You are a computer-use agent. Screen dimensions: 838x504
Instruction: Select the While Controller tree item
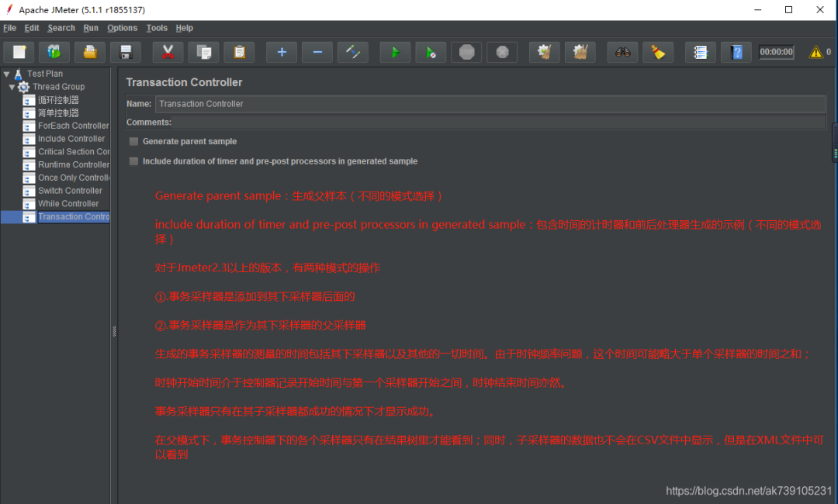coord(68,203)
